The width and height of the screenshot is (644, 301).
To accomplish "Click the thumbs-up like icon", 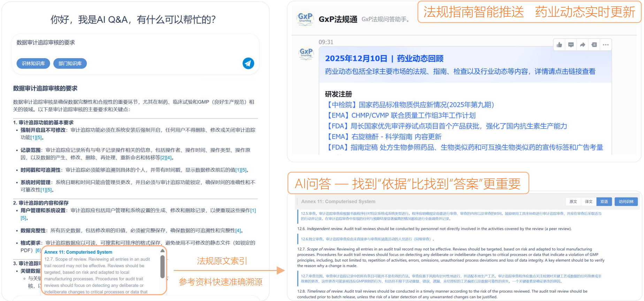I will tap(559, 45).
